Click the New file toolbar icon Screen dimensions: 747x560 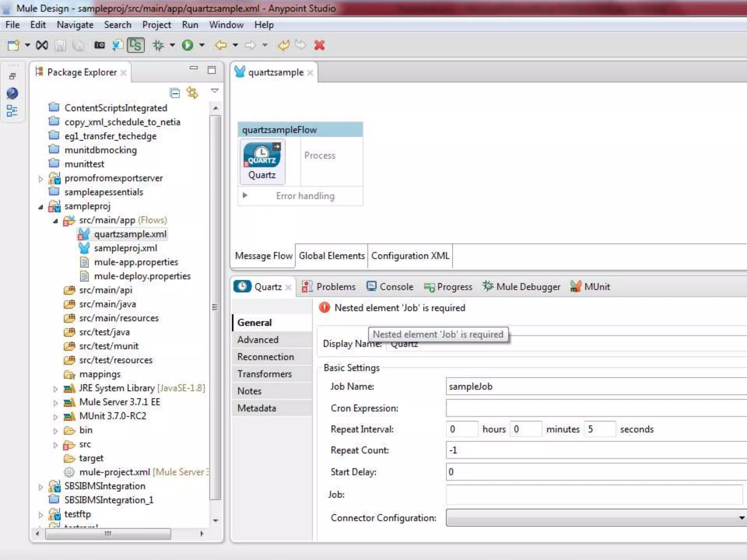tap(13, 45)
